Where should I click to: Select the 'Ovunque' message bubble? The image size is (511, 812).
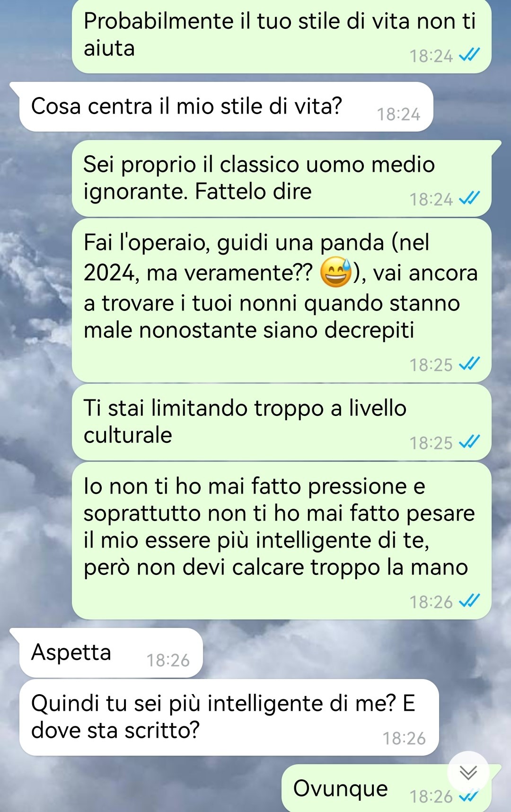387,788
